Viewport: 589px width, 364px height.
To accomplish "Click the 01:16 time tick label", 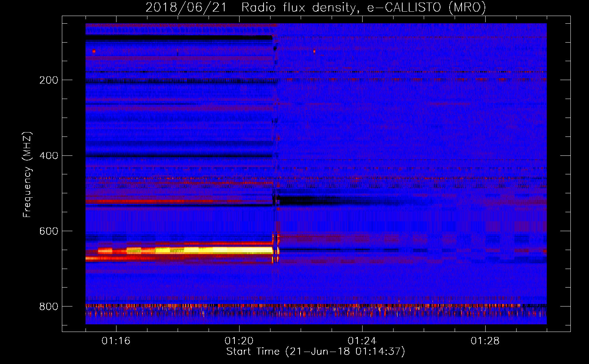I will pyautogui.click(x=116, y=341).
